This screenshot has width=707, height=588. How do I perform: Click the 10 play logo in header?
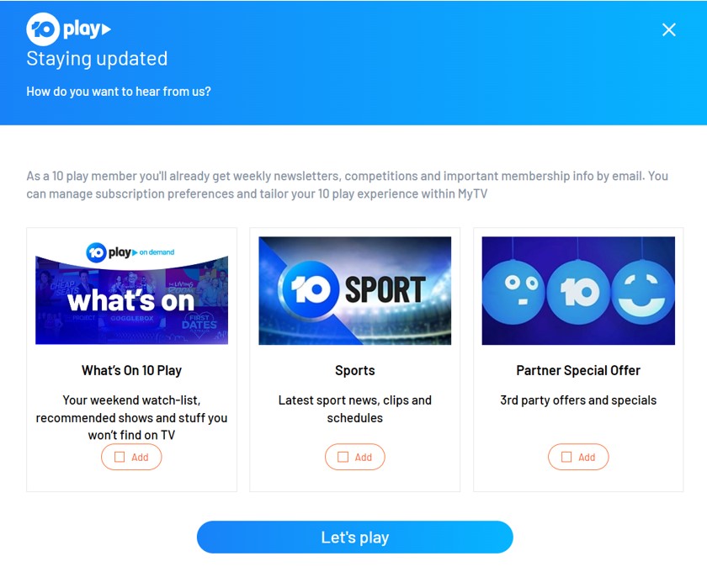pyautogui.click(x=68, y=29)
